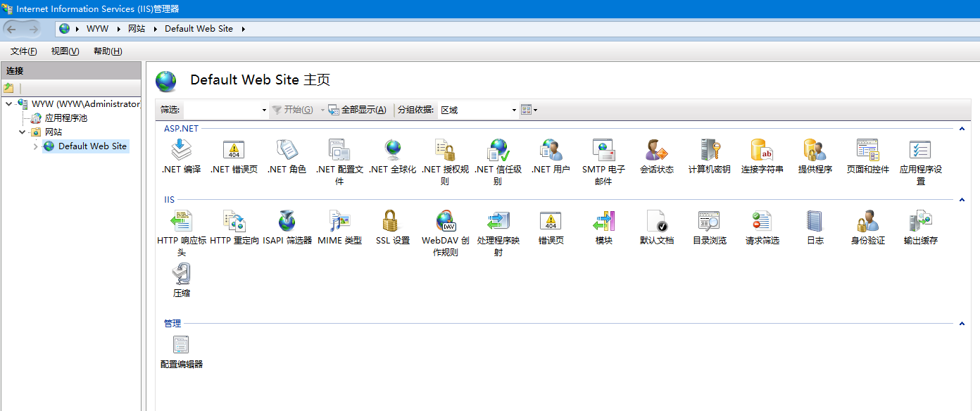Viewport: 980px width, 411px height.
Task: Open the 压缩 compression icon
Action: 181,274
